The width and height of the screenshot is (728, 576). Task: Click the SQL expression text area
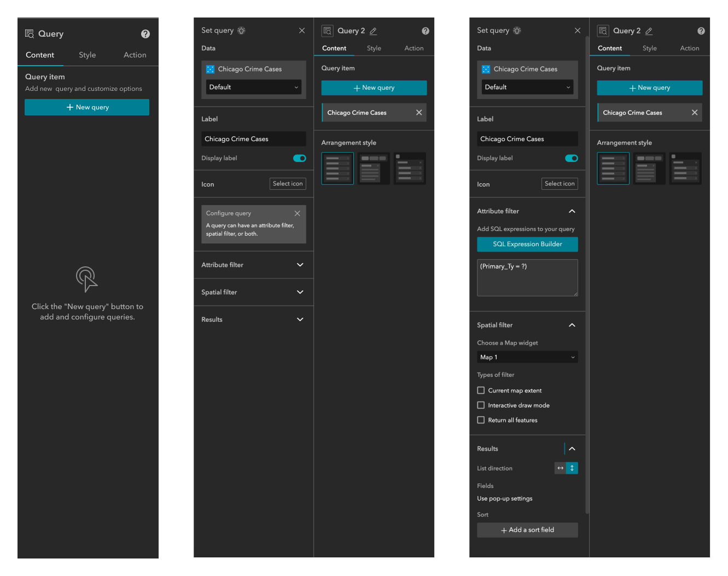[x=527, y=277]
